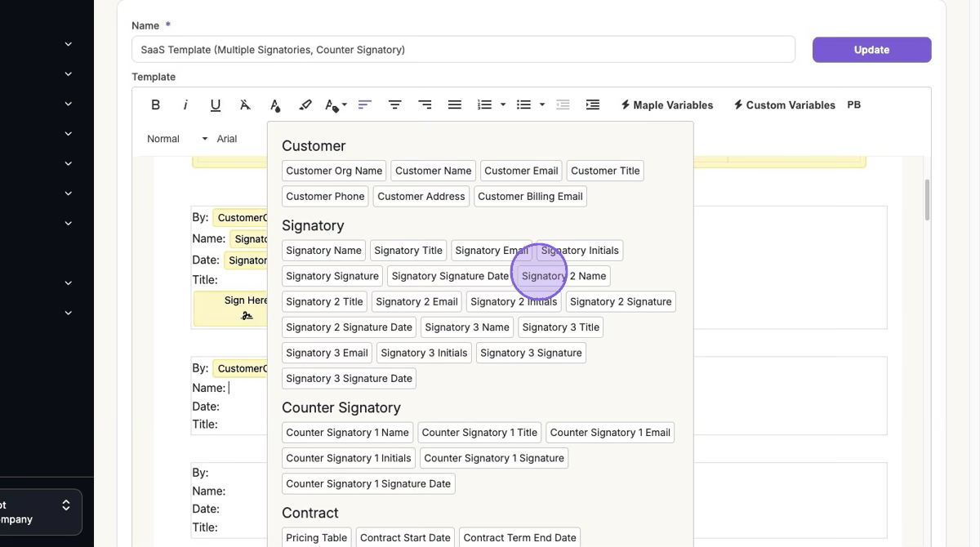
Task: Open the bullet list dropdown arrow
Action: [542, 105]
